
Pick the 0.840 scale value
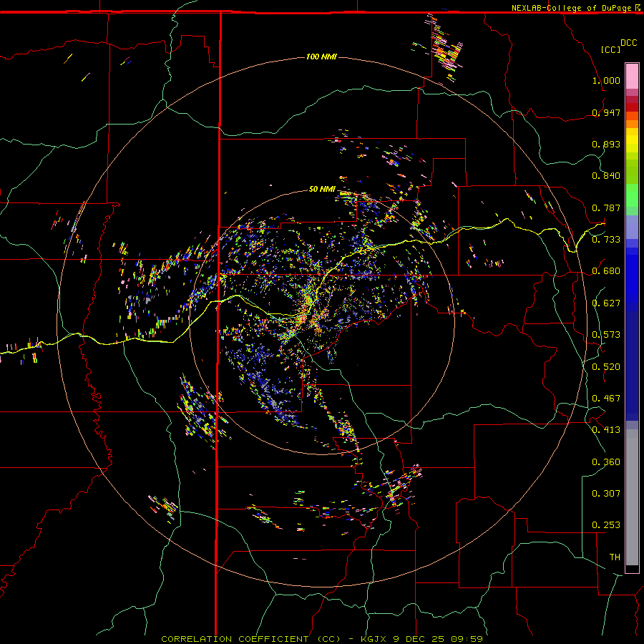point(606,176)
